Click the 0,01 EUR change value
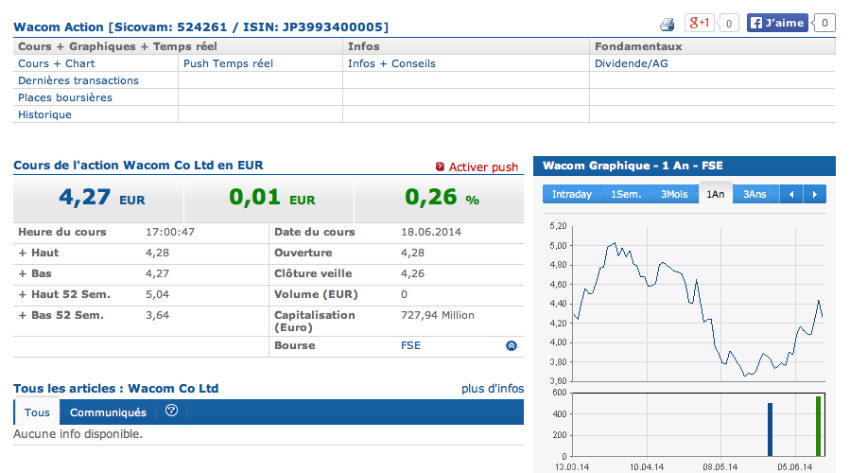This screenshot has width=850, height=473. (272, 197)
